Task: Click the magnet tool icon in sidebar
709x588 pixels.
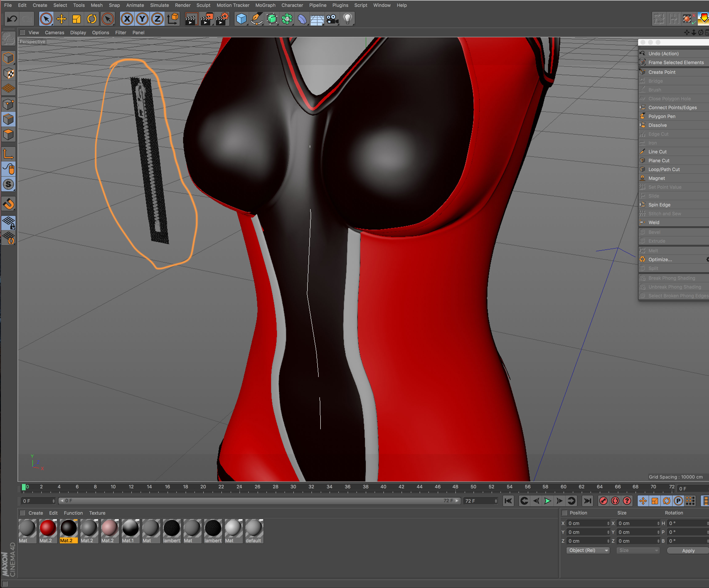Action: pos(8,204)
